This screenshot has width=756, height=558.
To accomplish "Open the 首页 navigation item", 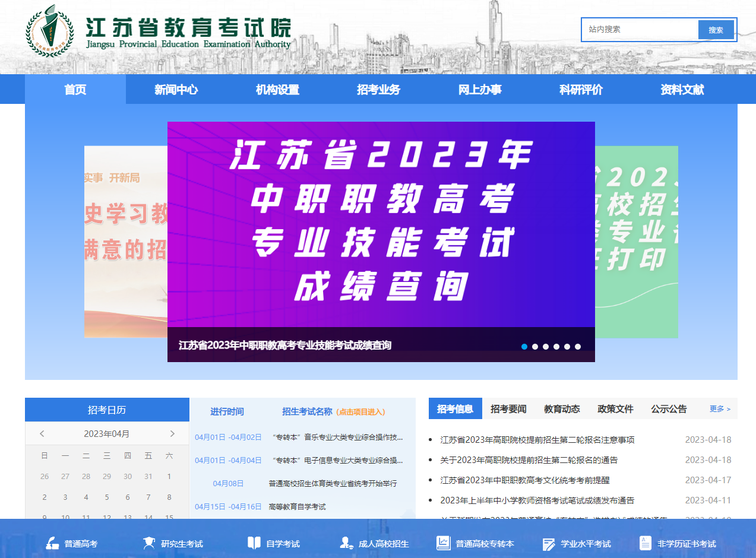I will point(75,90).
